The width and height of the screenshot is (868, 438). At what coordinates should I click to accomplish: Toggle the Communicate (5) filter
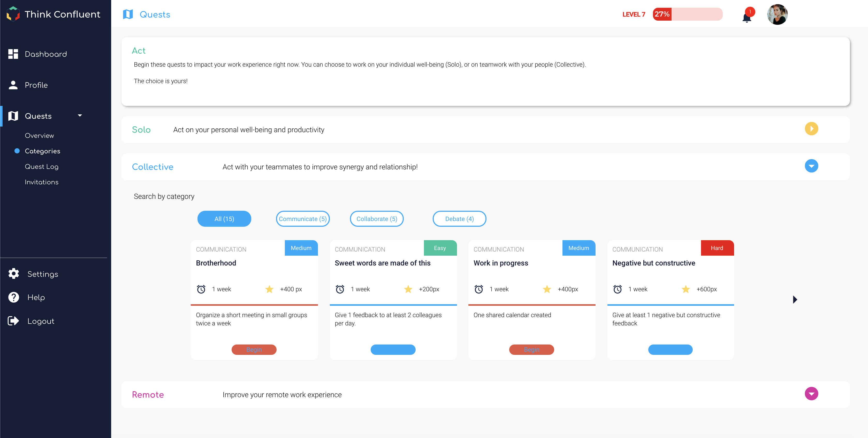click(x=303, y=219)
